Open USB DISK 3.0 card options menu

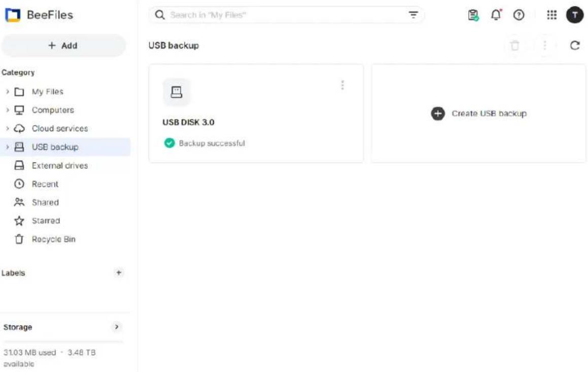tap(342, 86)
